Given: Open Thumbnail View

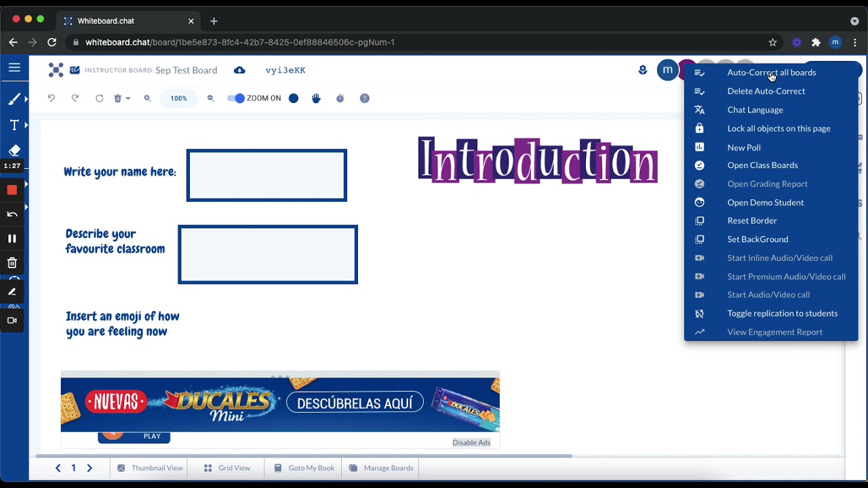Looking at the screenshot, I should [150, 468].
